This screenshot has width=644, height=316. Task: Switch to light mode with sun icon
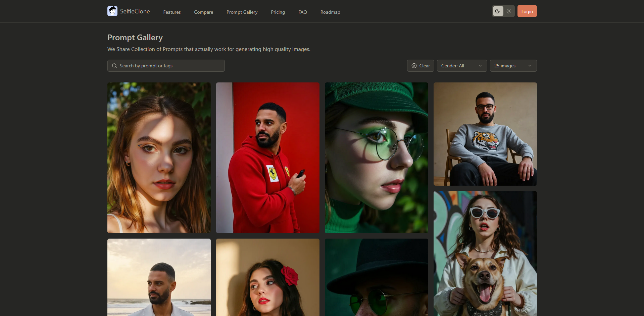point(509,11)
